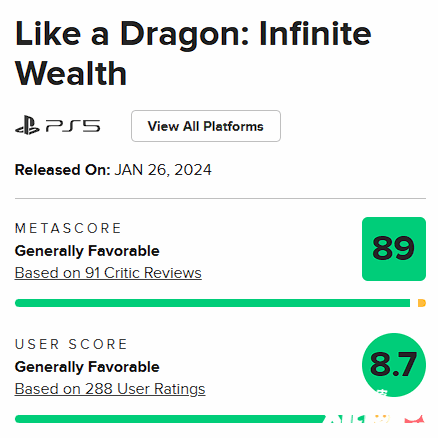Click the PS5 platform wordmark
This screenshot has width=438, height=438.
tap(73, 126)
